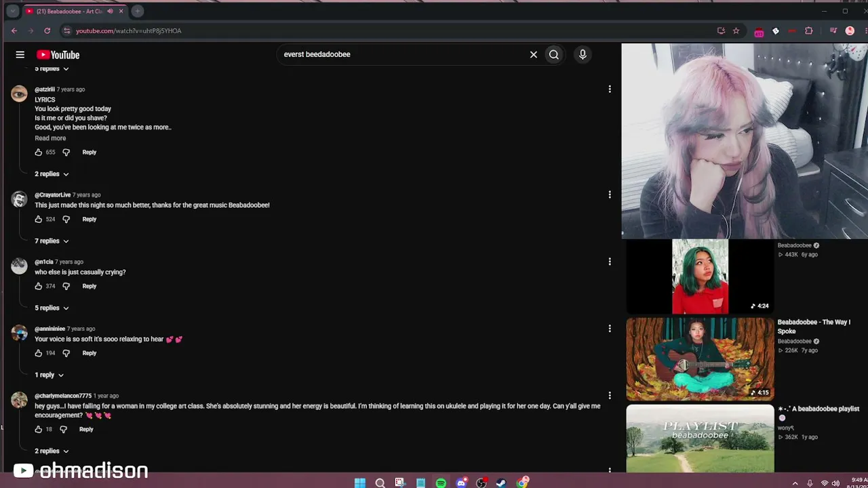Start voice search with the microphone
The image size is (868, 488).
583,55
